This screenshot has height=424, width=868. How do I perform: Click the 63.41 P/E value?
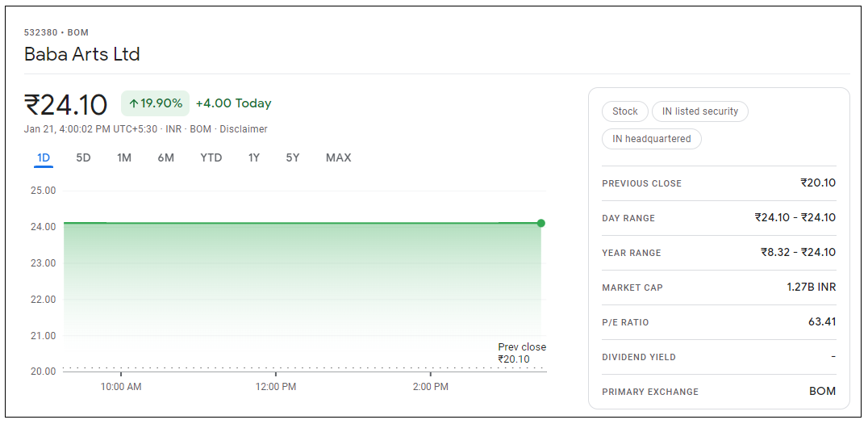click(822, 322)
